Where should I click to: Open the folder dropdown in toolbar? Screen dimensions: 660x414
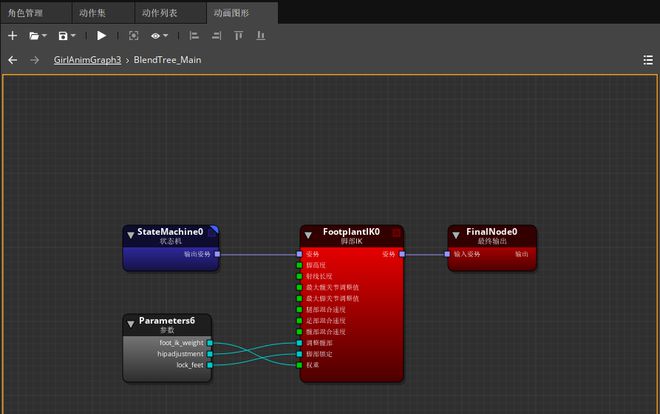point(38,36)
